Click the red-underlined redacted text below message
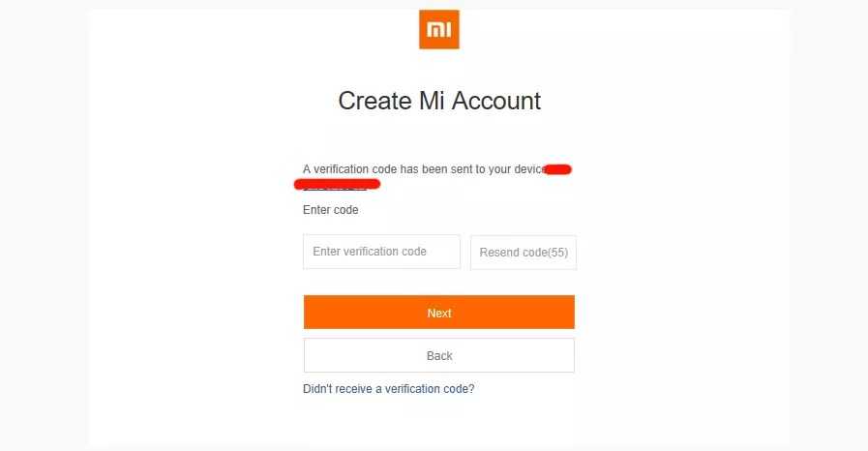This screenshot has width=868, height=451. [338, 183]
